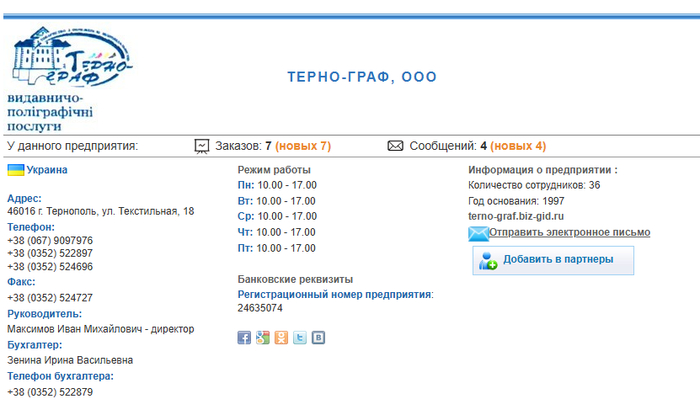Image resolution: width=700 pixels, height=415 pixels.
Task: Click the Google share icon
Action: tap(262, 338)
